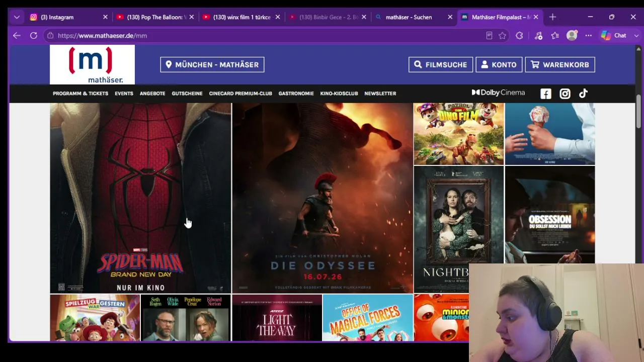
Task: Open the Die Odyssee movie poster
Action: click(x=323, y=198)
